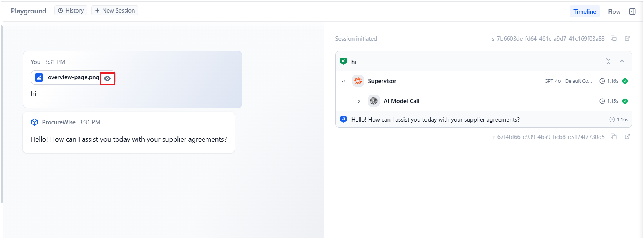Click the green incoming message icon beside hi
Screen dimensions: 644x239
coord(344,61)
